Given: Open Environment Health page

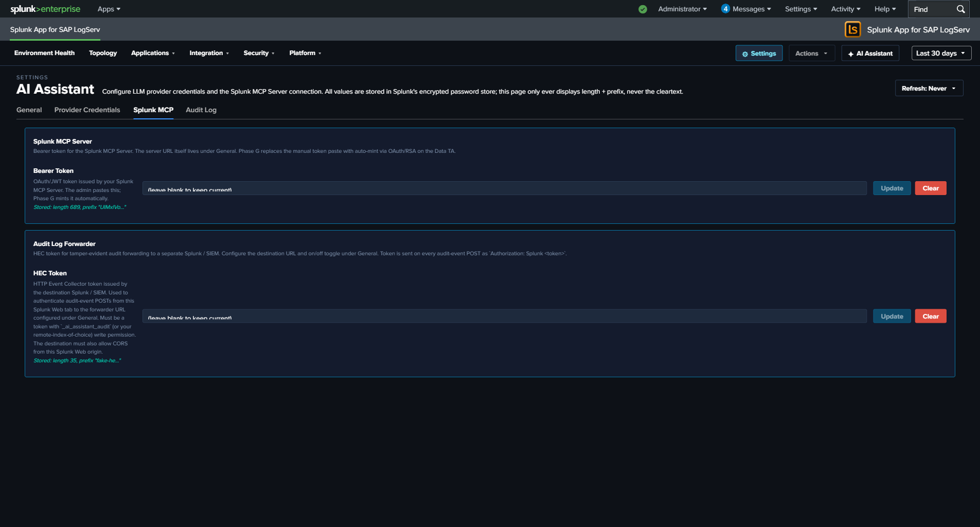Looking at the screenshot, I should pos(44,53).
